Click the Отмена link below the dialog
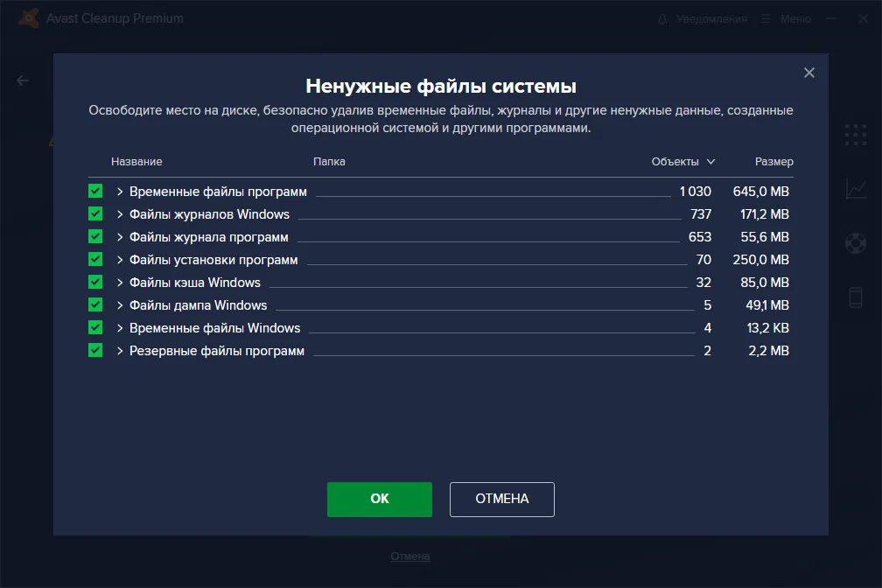882x588 pixels. tap(409, 556)
